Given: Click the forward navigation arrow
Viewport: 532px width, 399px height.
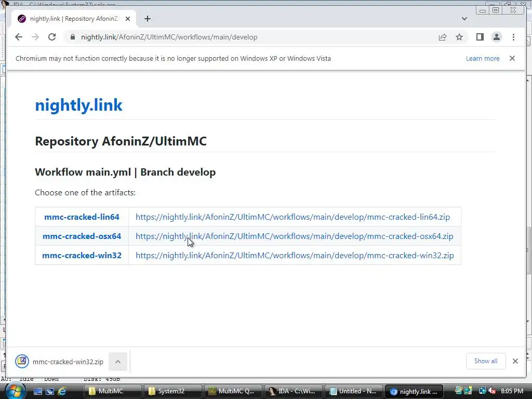Looking at the screenshot, I should 35,37.
